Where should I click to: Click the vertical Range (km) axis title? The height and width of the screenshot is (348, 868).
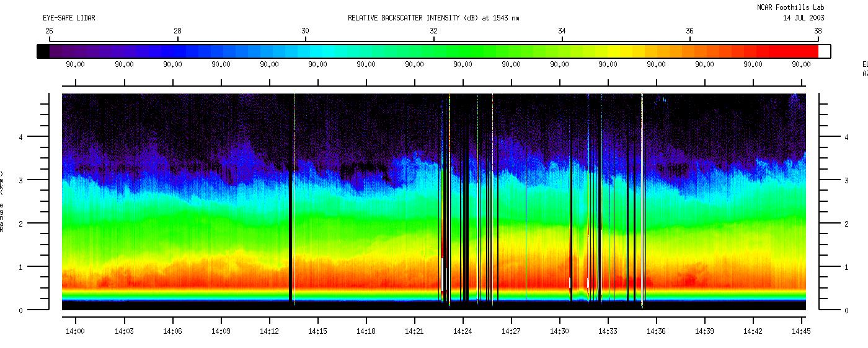2,202
